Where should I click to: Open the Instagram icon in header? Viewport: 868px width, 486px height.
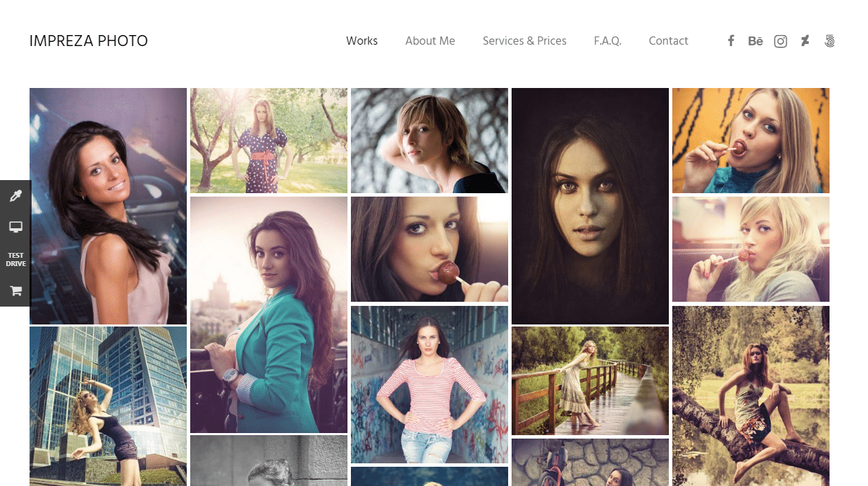[x=780, y=41]
